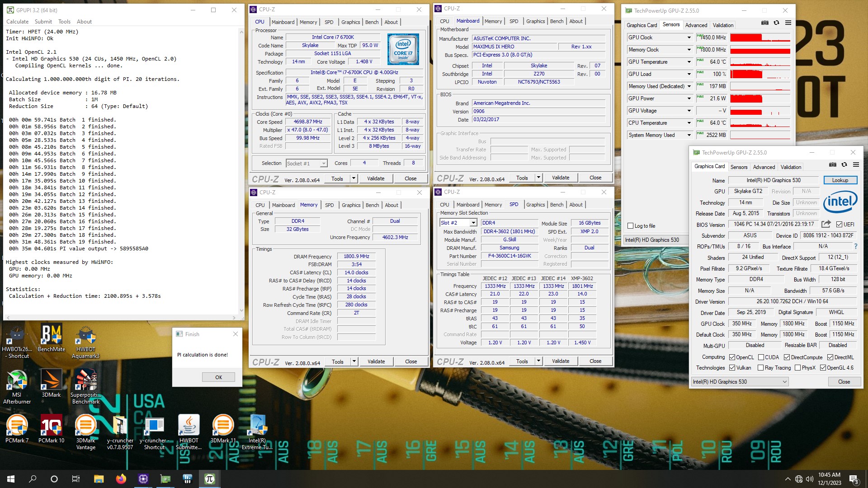Open Intel Extreme Tuning desktop icon
Image resolution: width=868 pixels, height=488 pixels.
coord(257,432)
